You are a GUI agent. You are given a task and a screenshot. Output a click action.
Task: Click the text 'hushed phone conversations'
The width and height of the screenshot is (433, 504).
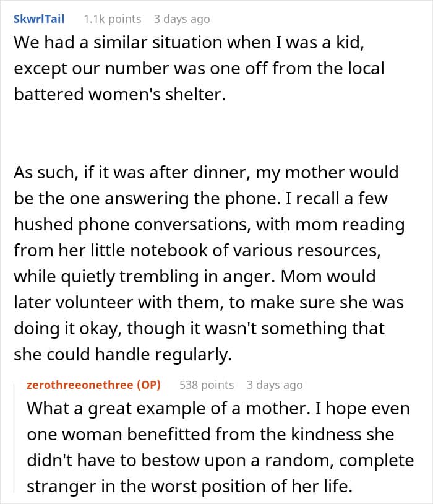tap(132, 225)
